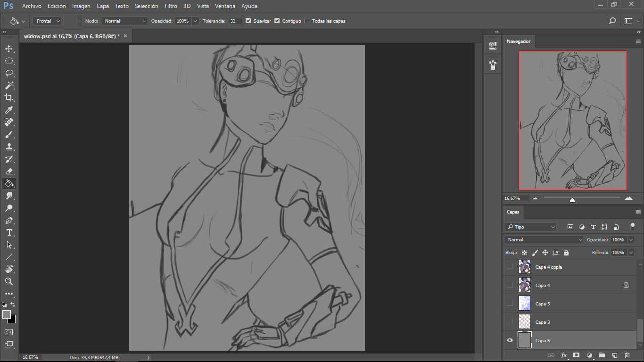
Task: Open the Filtro menu
Action: click(171, 6)
